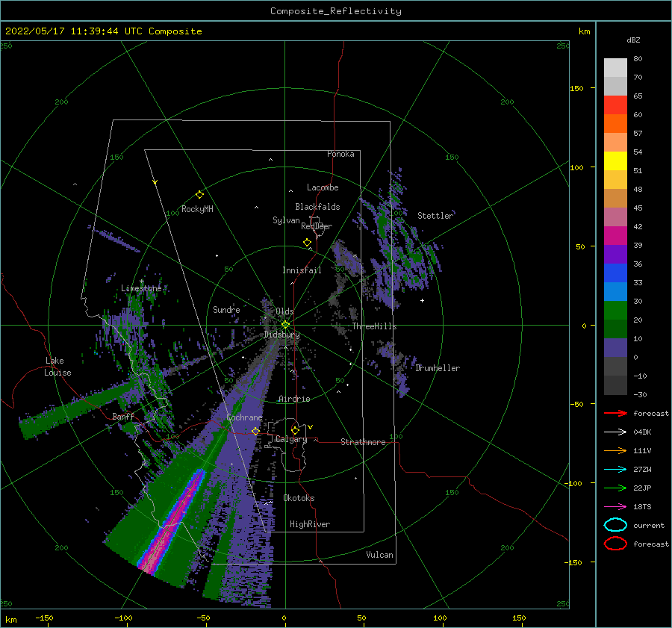This screenshot has height=628, width=672.
Task: Click the Composite_Reflectivity title text
Action: click(335, 11)
